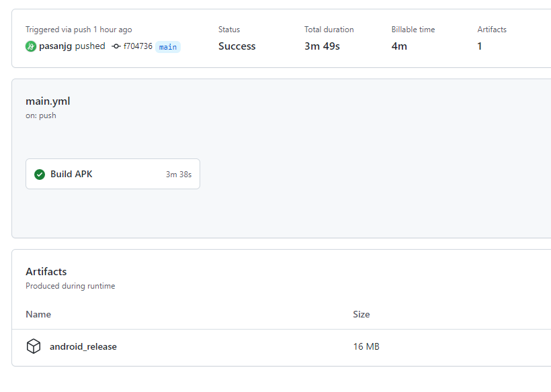Click the Build APK duration 3m 38s
Viewport: 551px width, 392px height.
(x=179, y=175)
